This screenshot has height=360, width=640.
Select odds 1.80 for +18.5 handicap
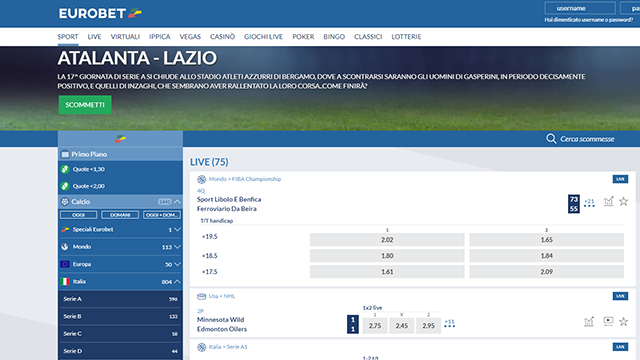387,256
